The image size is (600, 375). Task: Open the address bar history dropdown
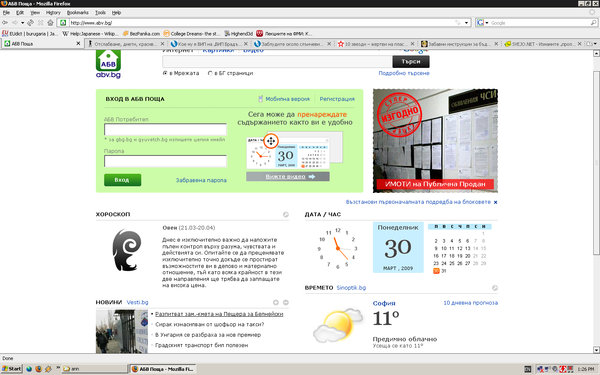(x=466, y=23)
